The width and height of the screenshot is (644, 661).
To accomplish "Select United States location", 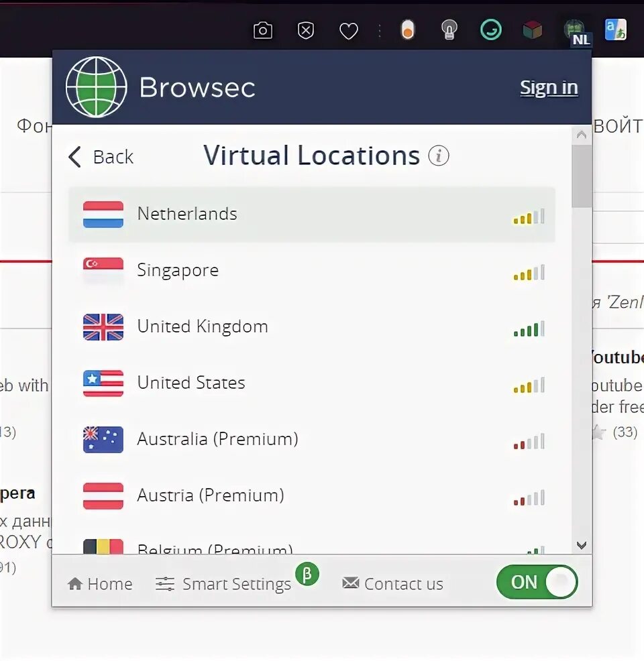I will pos(312,383).
